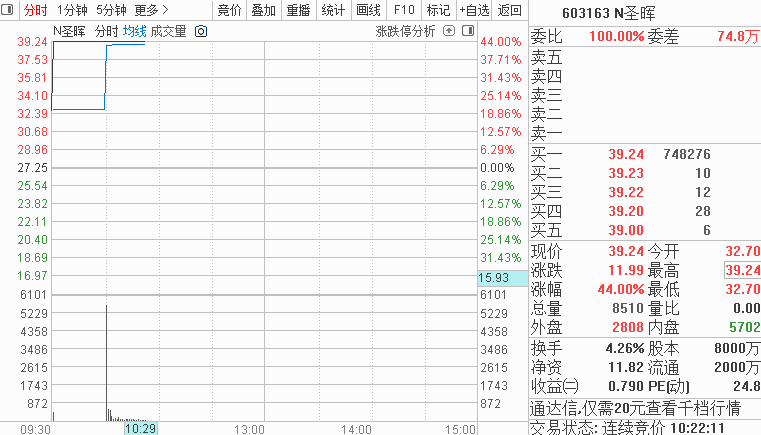Click the camera snapshot icon beside 成交量
Screen dimensions: 761x435
point(200,31)
